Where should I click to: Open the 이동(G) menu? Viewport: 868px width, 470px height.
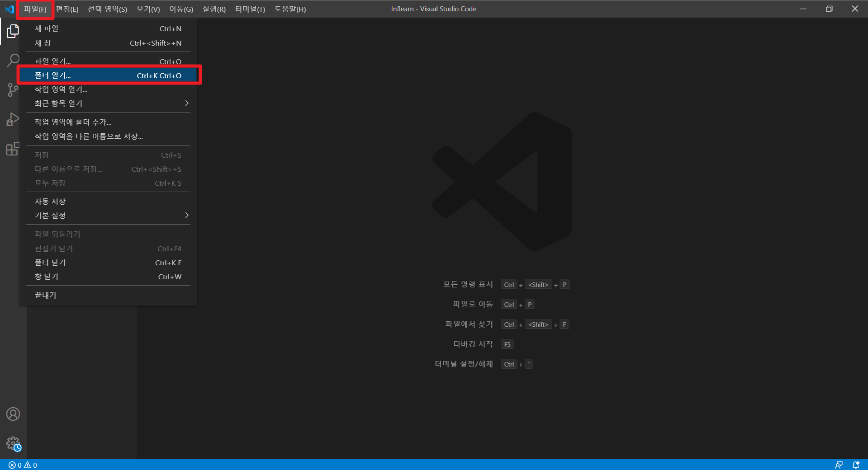coord(181,9)
